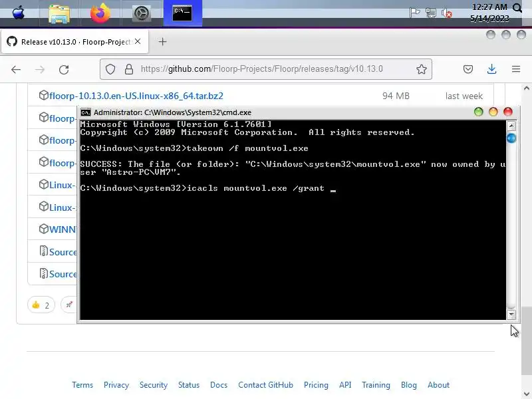Click the muted volume tray icon
The image size is (532, 399).
click(x=446, y=13)
